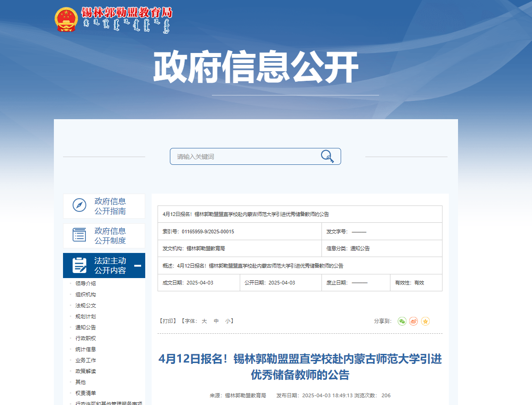The width and height of the screenshot is (532, 405).
Task: Click the clipboard icon for 法定主动公开内容
Action: (79, 265)
